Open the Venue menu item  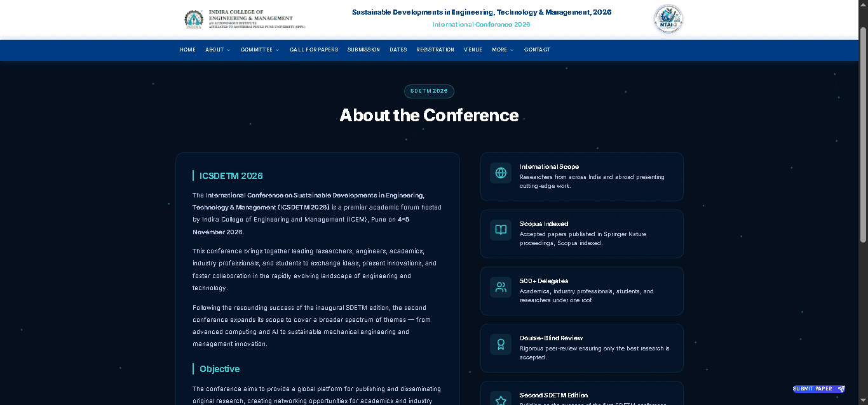click(473, 50)
